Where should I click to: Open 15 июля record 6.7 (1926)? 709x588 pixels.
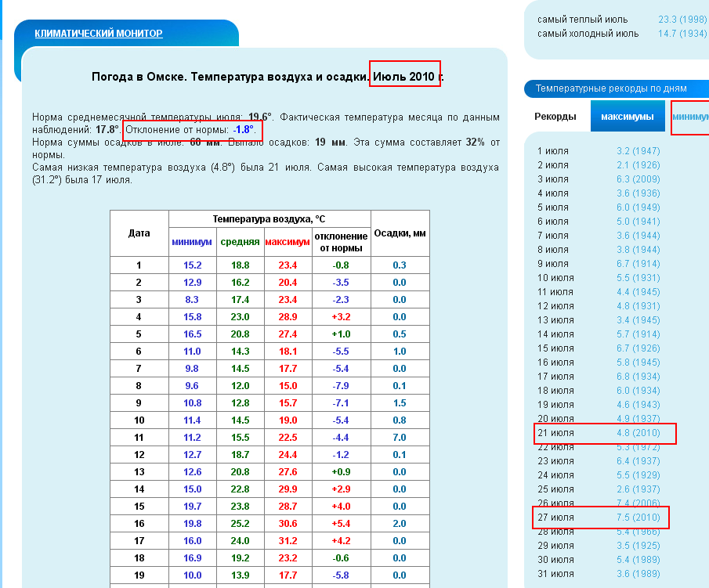(638, 348)
